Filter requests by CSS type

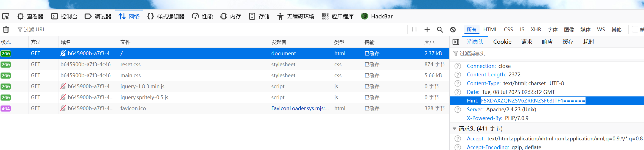(508, 29)
